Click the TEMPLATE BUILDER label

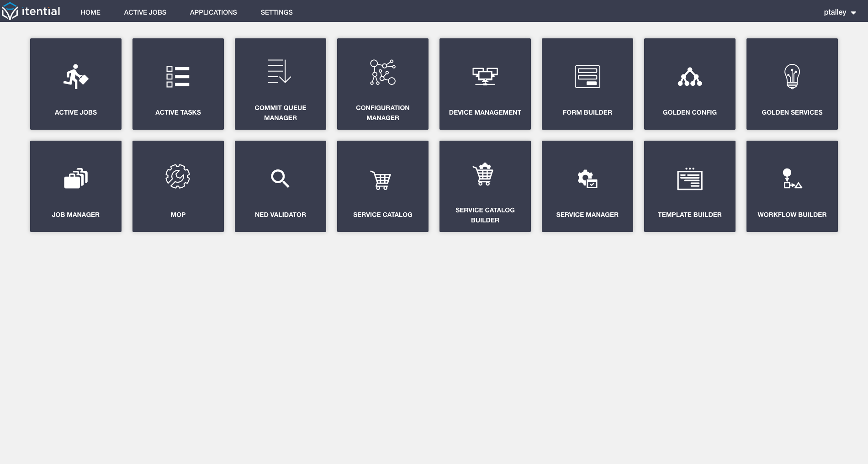[690, 215]
